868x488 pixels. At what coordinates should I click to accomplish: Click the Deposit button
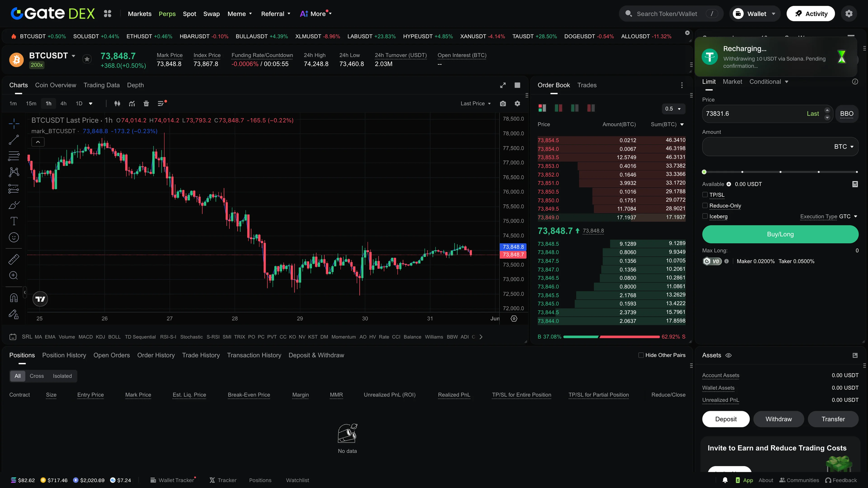coord(726,419)
